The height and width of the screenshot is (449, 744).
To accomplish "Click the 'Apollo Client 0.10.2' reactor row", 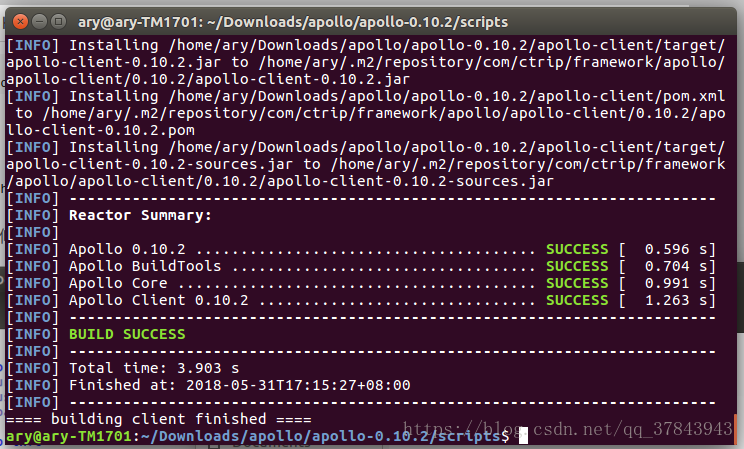I will coord(361,300).
